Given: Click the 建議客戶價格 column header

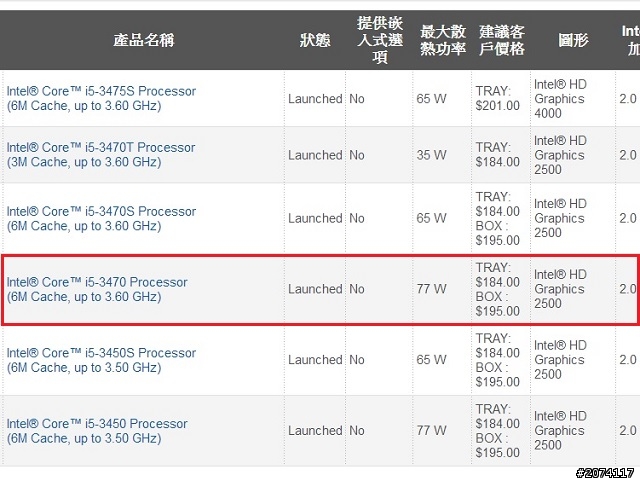Looking at the screenshot, I should 502,40.
